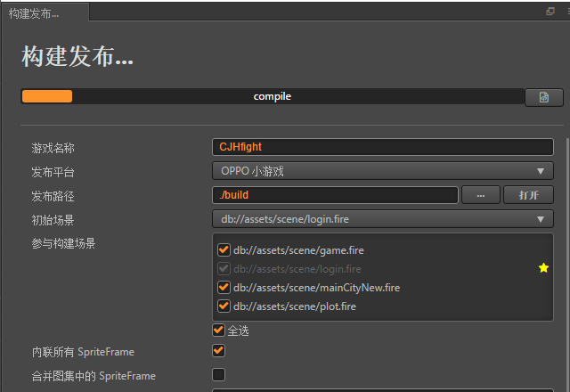The width and height of the screenshot is (570, 392).
Task: Click the 游戏名称 field containing CJHfight
Action: (383, 147)
